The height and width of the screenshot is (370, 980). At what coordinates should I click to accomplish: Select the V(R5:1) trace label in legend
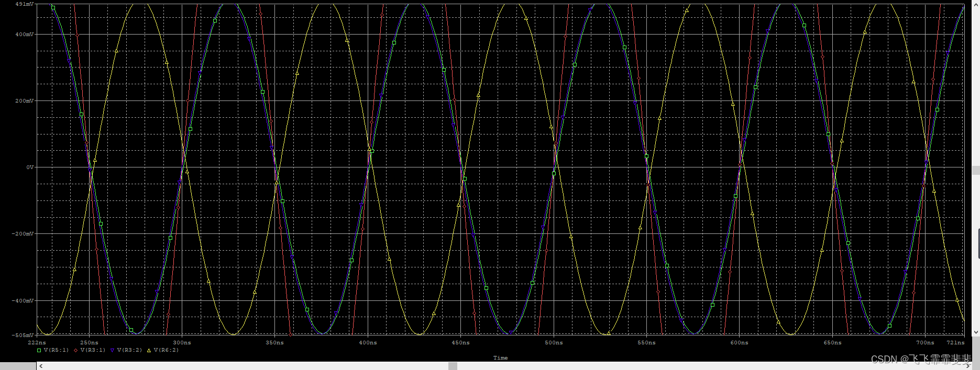[x=57, y=350]
